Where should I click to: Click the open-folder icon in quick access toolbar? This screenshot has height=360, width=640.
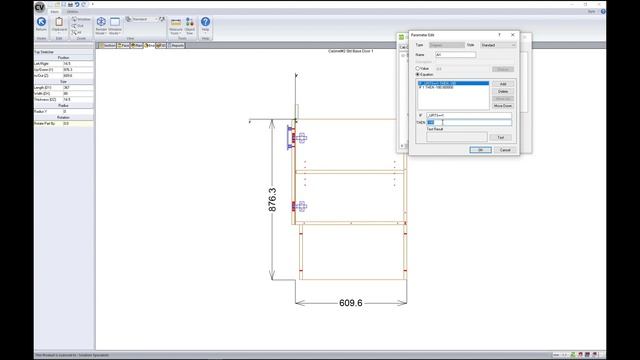tap(57, 4)
